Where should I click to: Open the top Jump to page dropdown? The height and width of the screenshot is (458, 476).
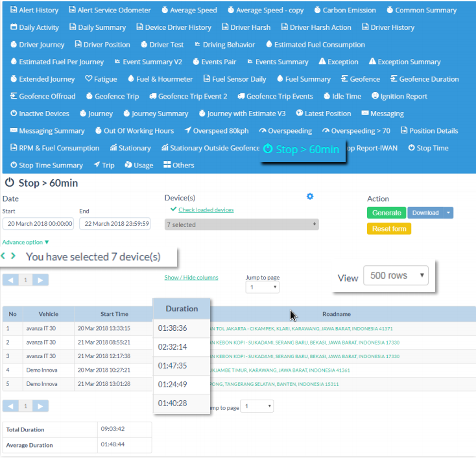tap(263, 287)
